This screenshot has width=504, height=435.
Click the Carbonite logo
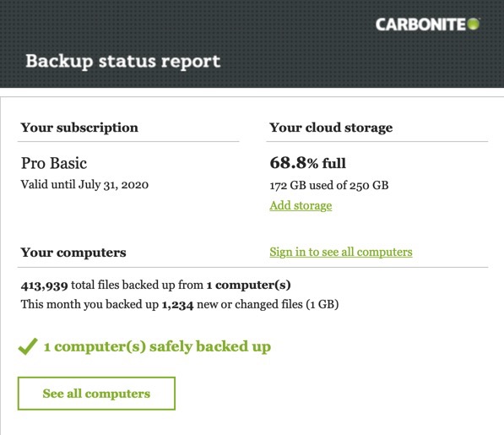427,24
